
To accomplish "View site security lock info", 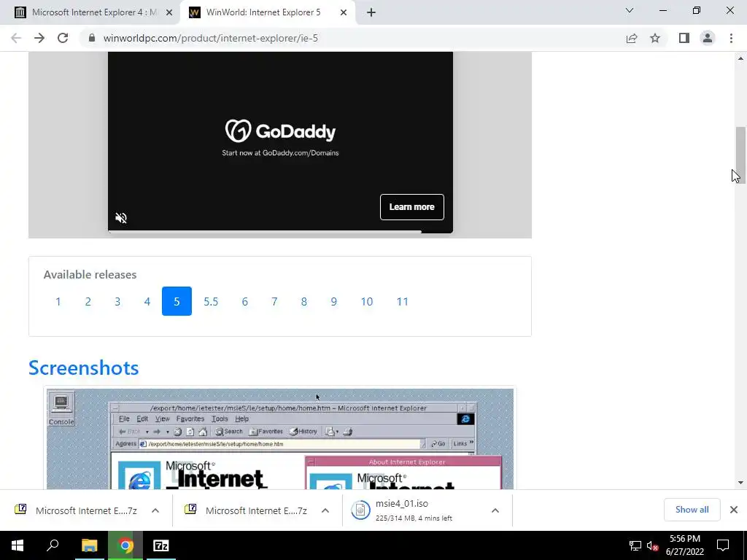I will click(92, 38).
